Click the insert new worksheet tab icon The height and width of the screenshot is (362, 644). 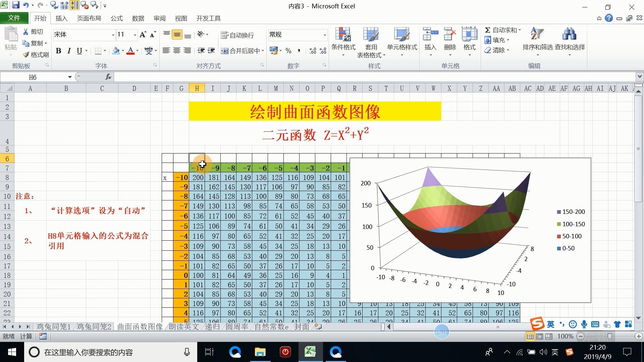click(x=318, y=326)
